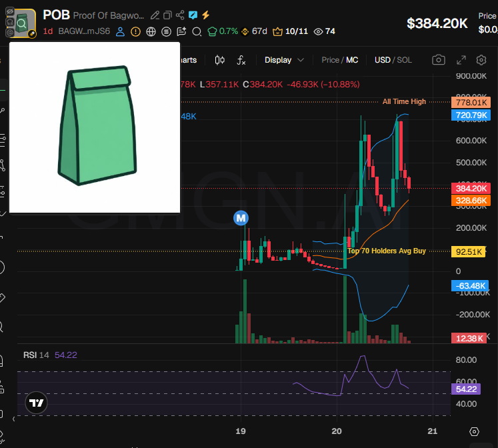The width and height of the screenshot is (498, 448).
Task: Expand the chart to fullscreen
Action: pyautogui.click(x=461, y=60)
